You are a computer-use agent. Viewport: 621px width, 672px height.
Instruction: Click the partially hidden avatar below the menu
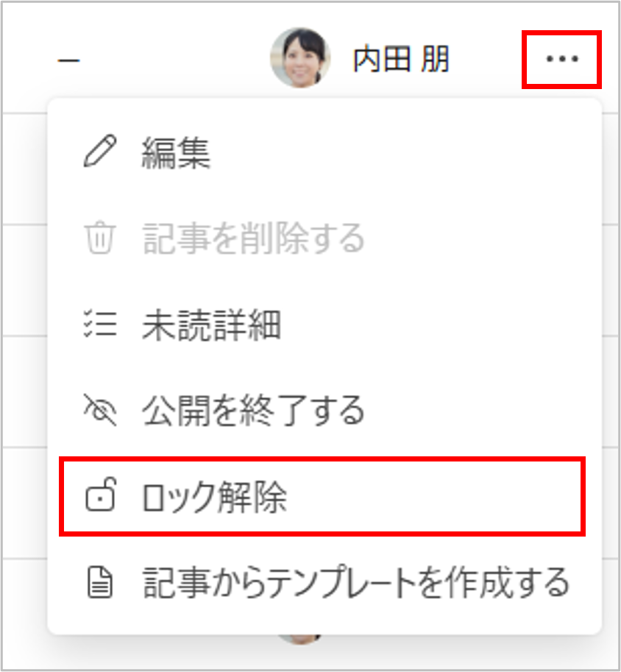(x=300, y=639)
